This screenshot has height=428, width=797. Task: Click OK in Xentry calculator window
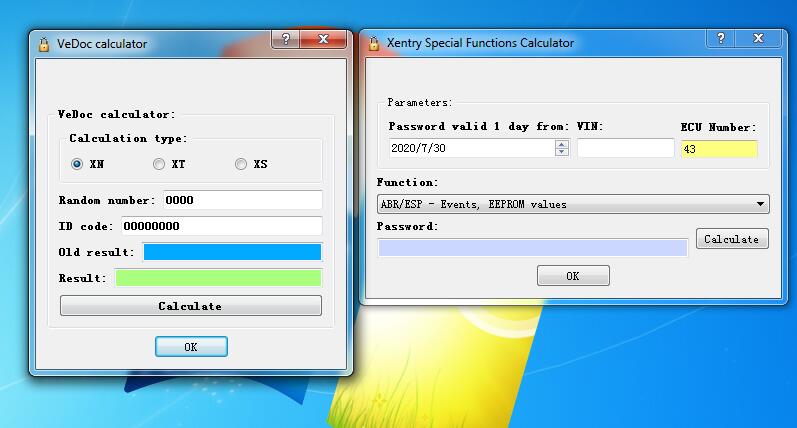click(573, 276)
